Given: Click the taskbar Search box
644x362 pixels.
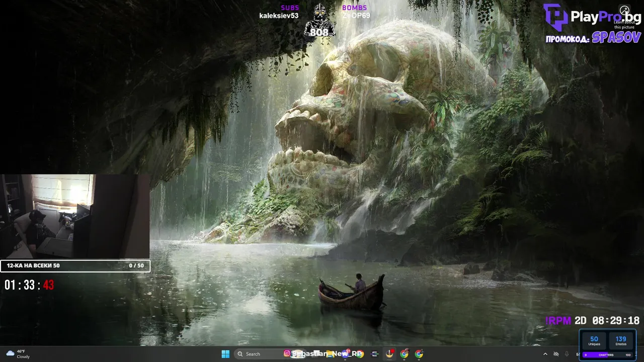Looking at the screenshot, I should pyautogui.click(x=270, y=354).
